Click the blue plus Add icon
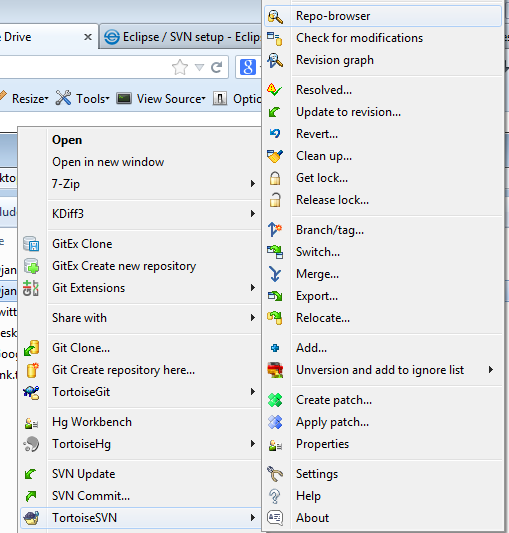This screenshot has width=509, height=533. (x=275, y=348)
